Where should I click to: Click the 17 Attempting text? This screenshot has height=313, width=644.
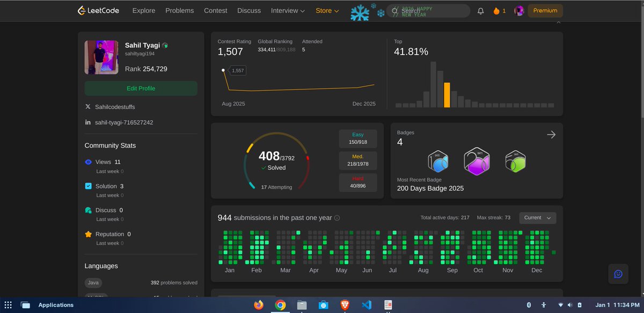click(276, 187)
